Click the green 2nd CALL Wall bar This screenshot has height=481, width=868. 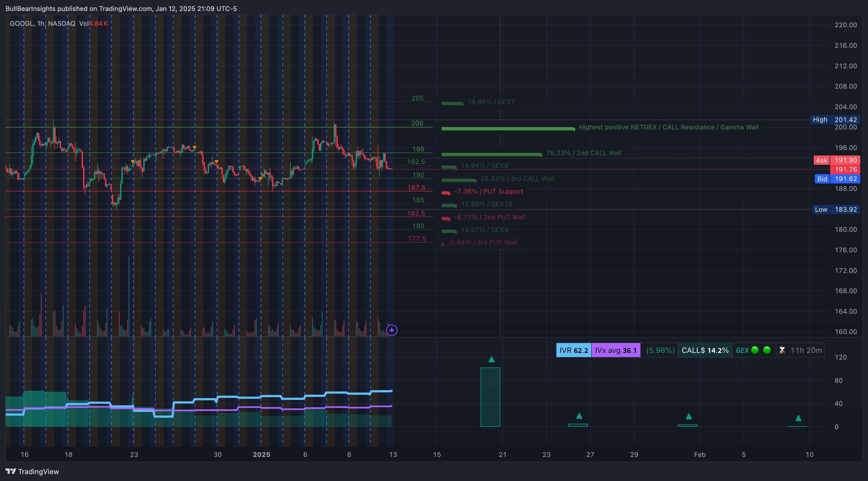coord(492,154)
